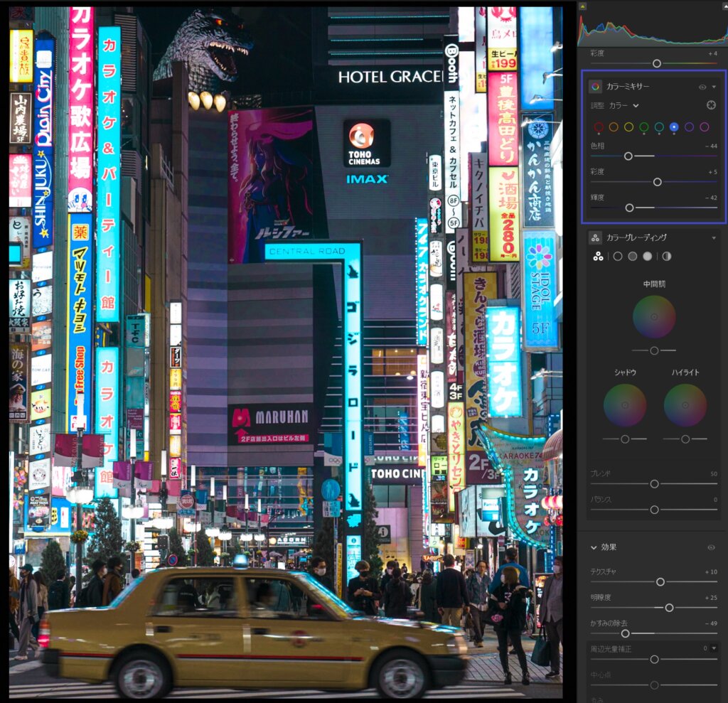The width and height of the screenshot is (728, 703).
Task: Click the テクスチャ value +10
Action: [711, 571]
